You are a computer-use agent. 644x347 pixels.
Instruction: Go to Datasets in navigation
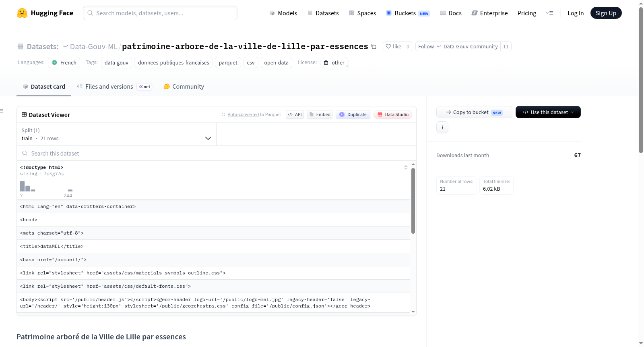tap(323, 13)
